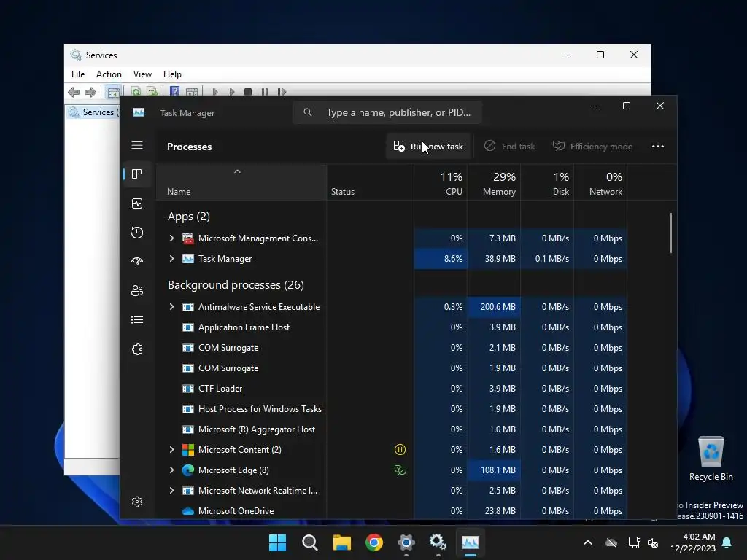Sort by Status column header
747x560 pixels.
click(370, 183)
